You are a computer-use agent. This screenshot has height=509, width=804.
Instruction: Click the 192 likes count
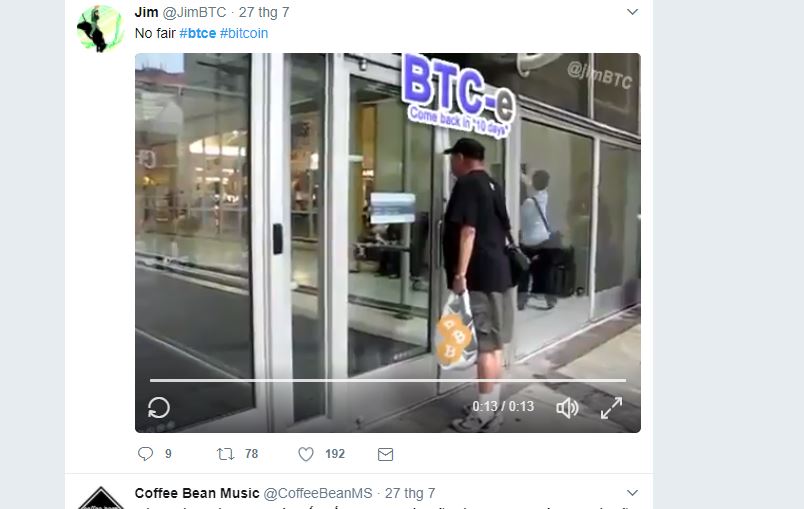click(x=335, y=454)
